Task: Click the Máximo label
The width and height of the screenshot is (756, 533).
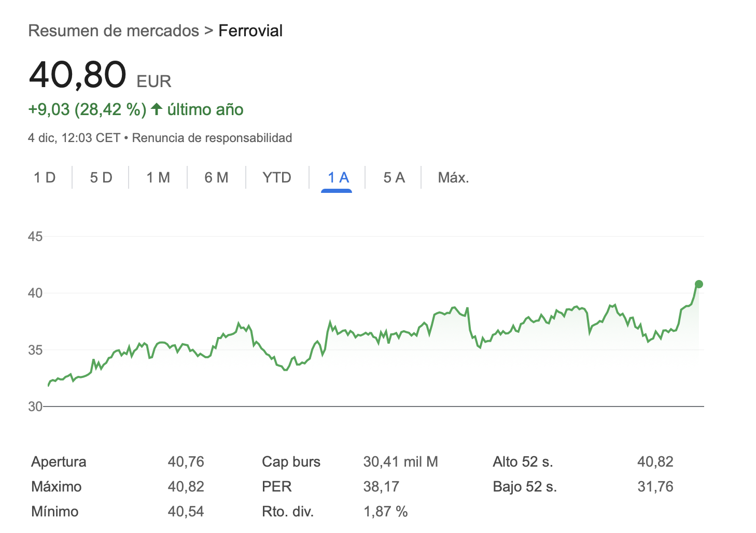Action: tap(57, 487)
